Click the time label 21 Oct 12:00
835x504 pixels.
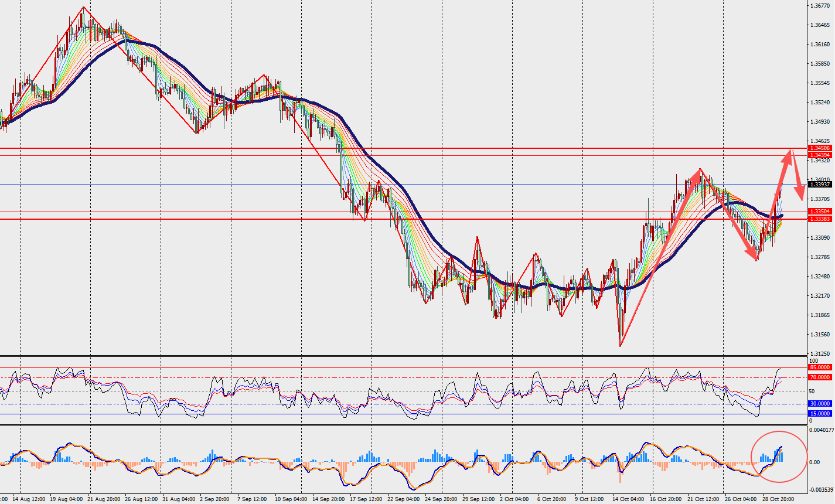tap(704, 499)
